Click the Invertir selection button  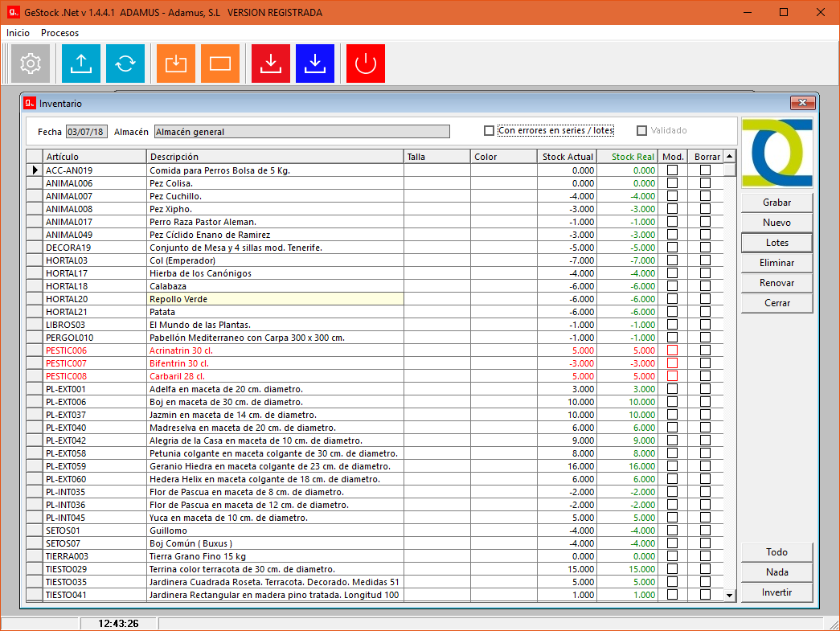[x=776, y=592]
